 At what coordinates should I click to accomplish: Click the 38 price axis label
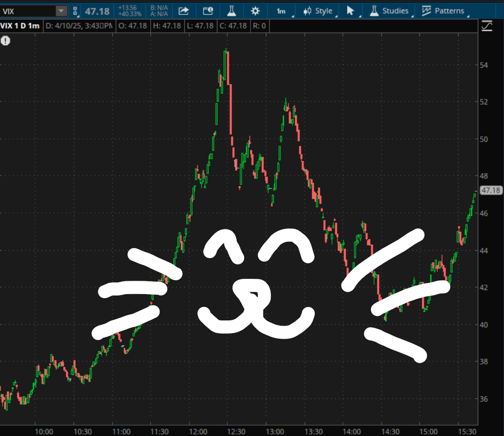[483, 362]
